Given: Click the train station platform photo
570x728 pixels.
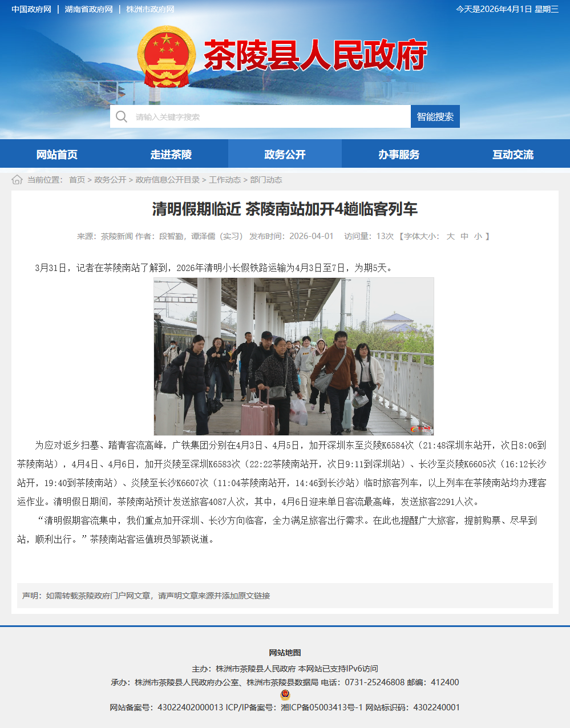Looking at the screenshot, I should (294, 357).
